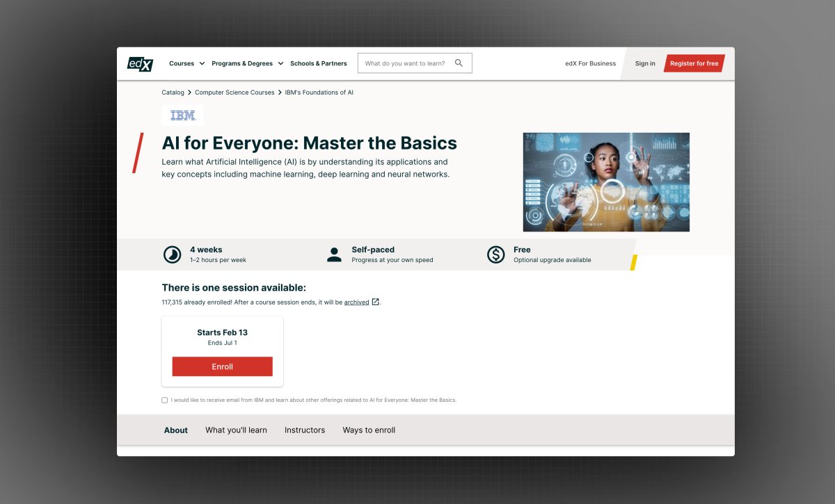The width and height of the screenshot is (835, 504).
Task: Switch to What you'll learn tab
Action: tap(236, 430)
